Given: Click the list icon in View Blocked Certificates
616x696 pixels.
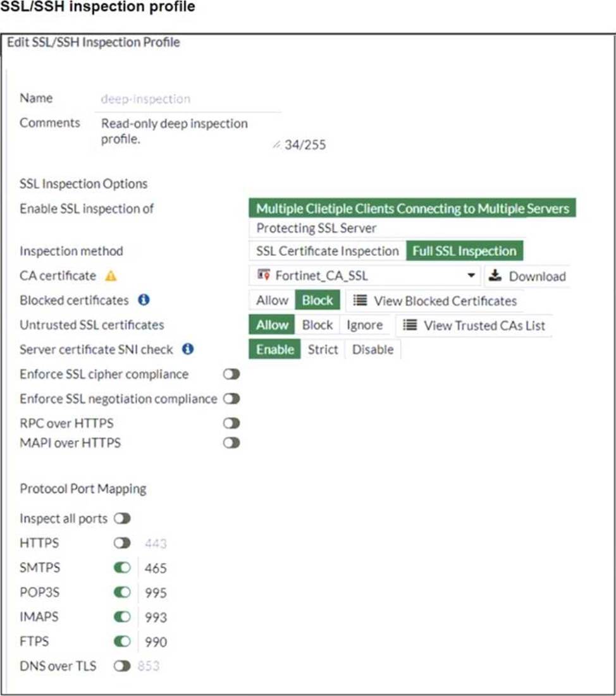Looking at the screenshot, I should tap(360, 301).
